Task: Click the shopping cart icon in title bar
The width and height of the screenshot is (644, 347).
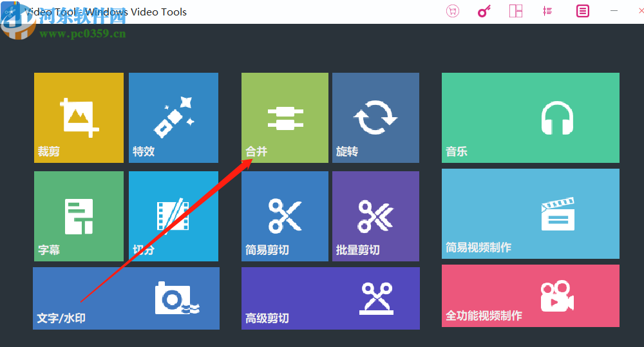Action: (453, 11)
